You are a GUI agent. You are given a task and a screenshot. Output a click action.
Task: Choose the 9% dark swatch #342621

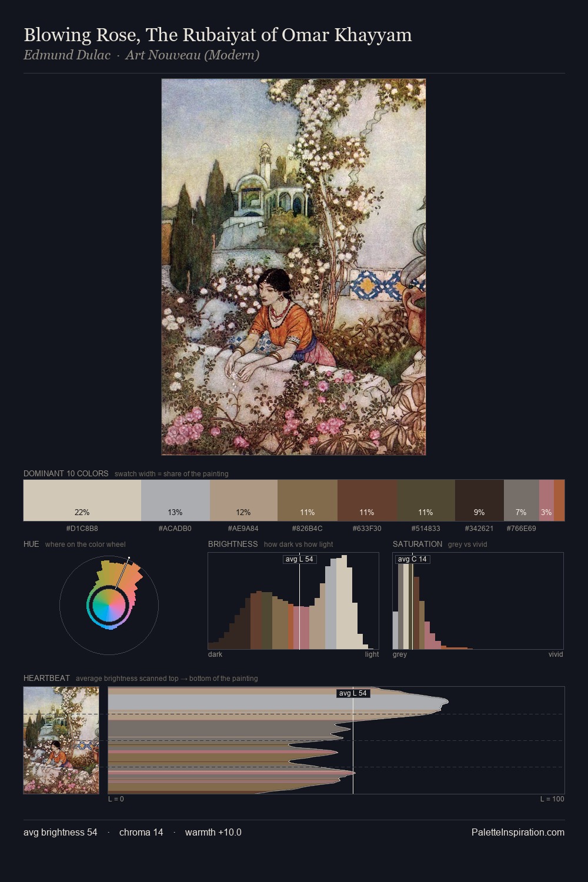479,500
